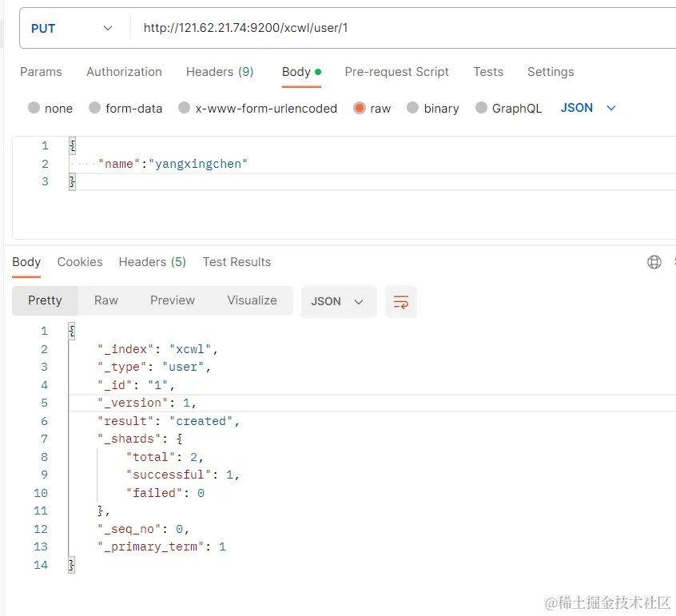Select the x-www-form-urlencoded option

(258, 108)
